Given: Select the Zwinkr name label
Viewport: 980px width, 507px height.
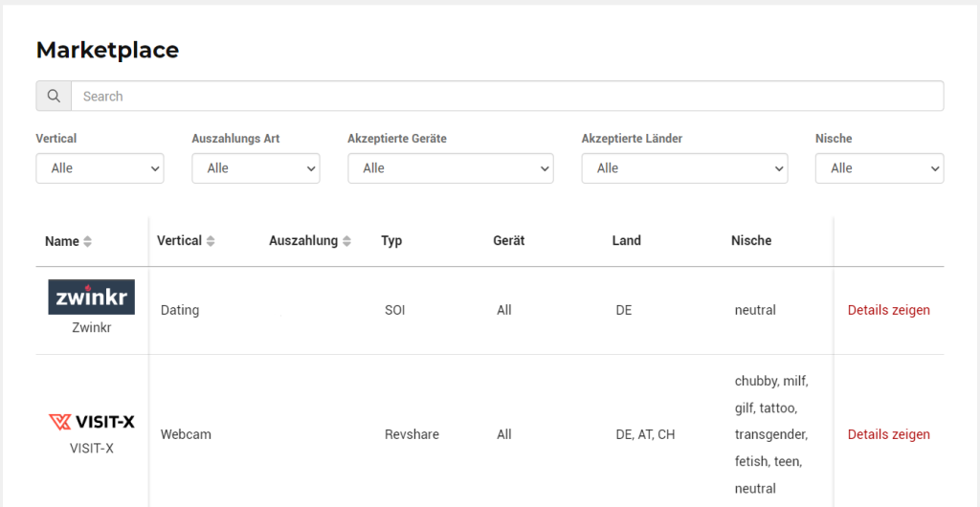Looking at the screenshot, I should (91, 327).
